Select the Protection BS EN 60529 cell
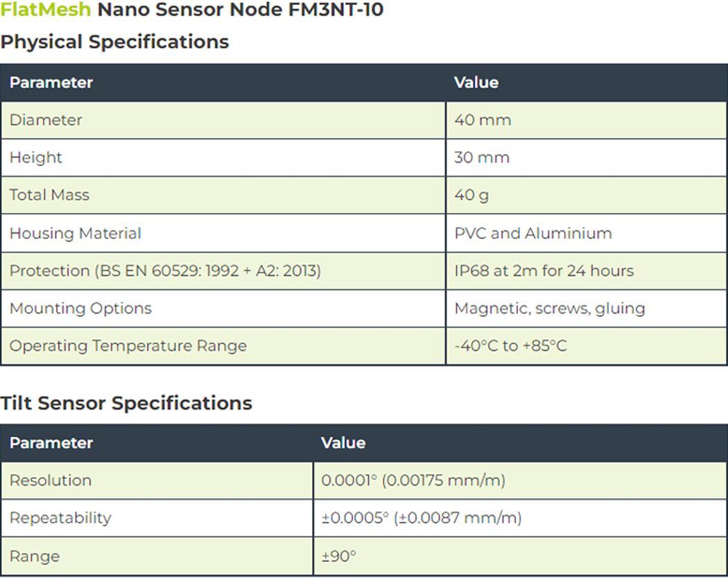Screen dimensions: 728x578 [165, 271]
